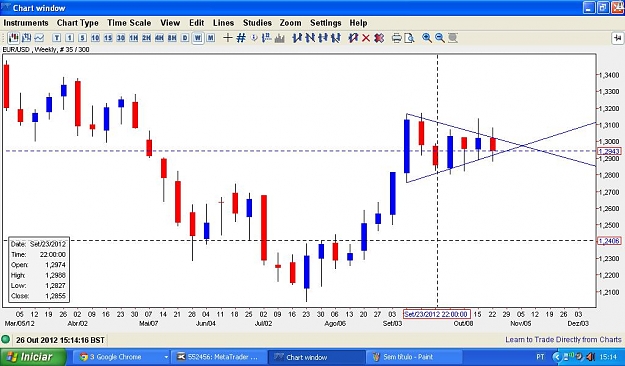Click the info data window icon
This screenshot has width=625, height=366.
pyautogui.click(x=254, y=38)
